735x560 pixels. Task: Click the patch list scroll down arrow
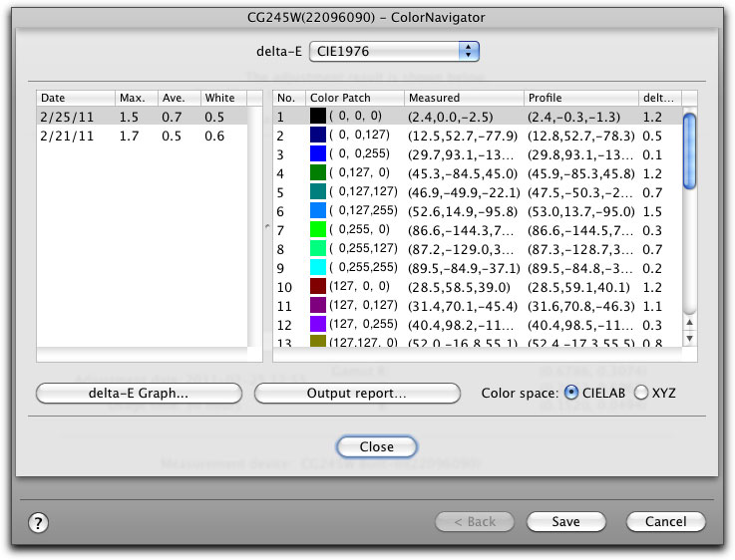[689, 338]
